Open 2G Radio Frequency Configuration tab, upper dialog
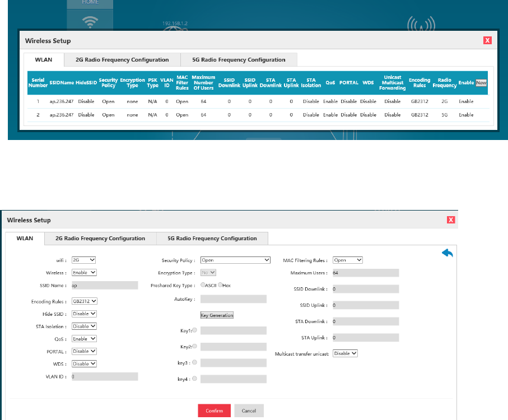This screenshot has width=508, height=420. point(122,59)
